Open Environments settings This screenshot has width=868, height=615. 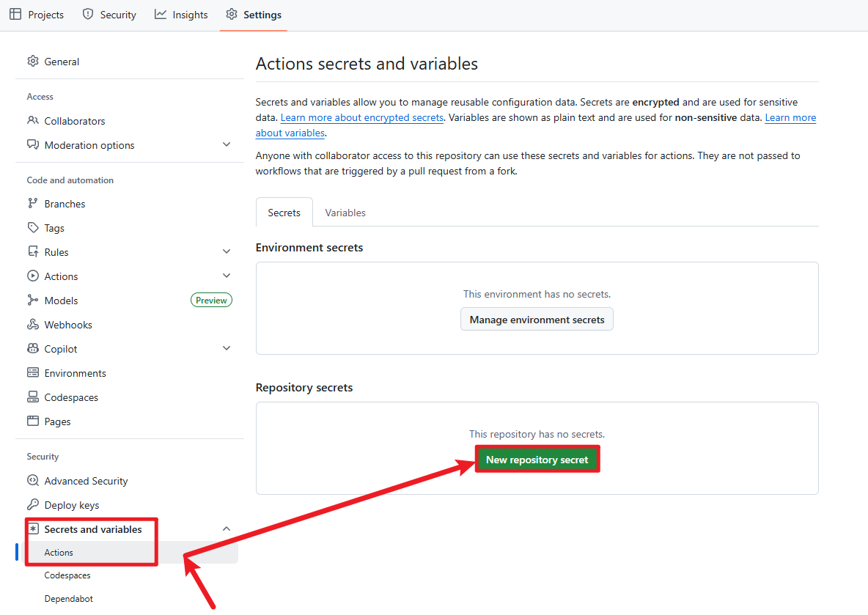click(130, 373)
